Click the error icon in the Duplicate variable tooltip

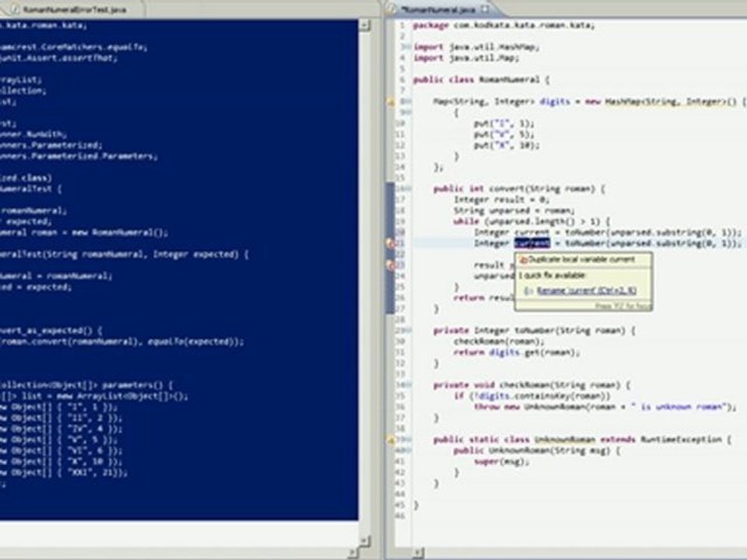coord(523,260)
